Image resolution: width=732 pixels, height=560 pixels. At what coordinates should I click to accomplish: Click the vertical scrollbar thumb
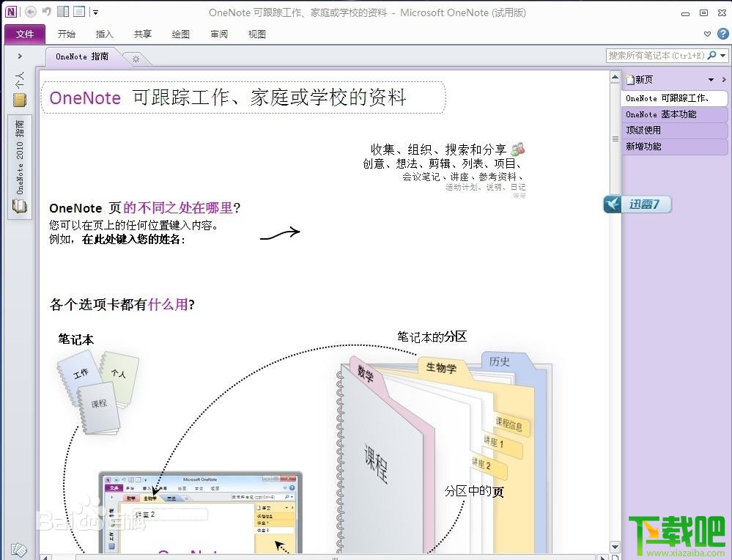(615, 139)
